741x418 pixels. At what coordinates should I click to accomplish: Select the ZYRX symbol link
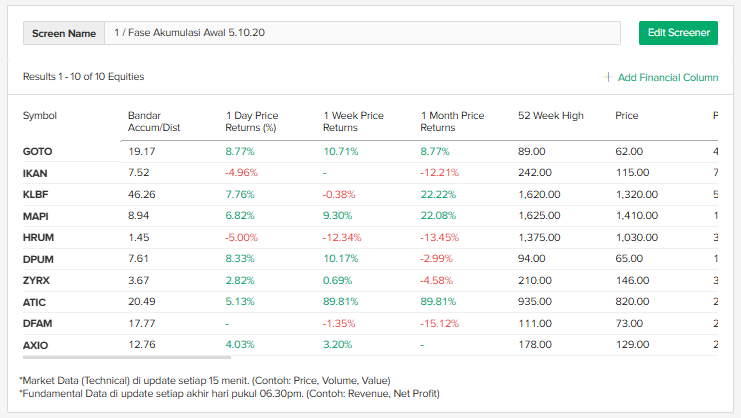coord(36,281)
